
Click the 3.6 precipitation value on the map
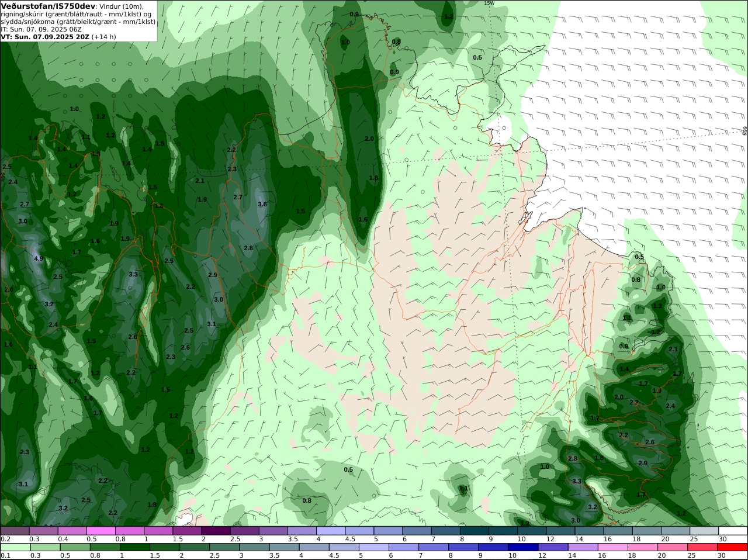262,204
